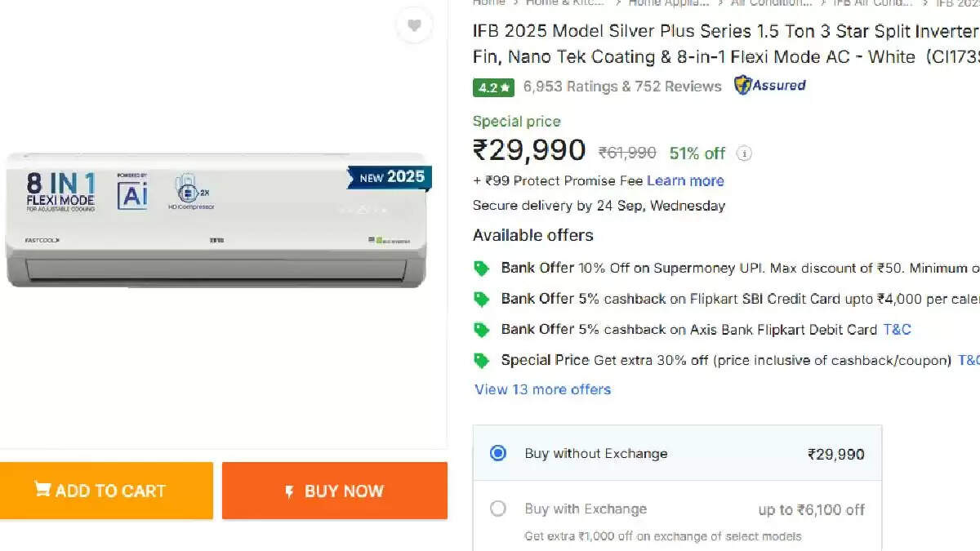Click green tag icon beside Special Price offer
The image size is (980, 551).
(x=481, y=360)
